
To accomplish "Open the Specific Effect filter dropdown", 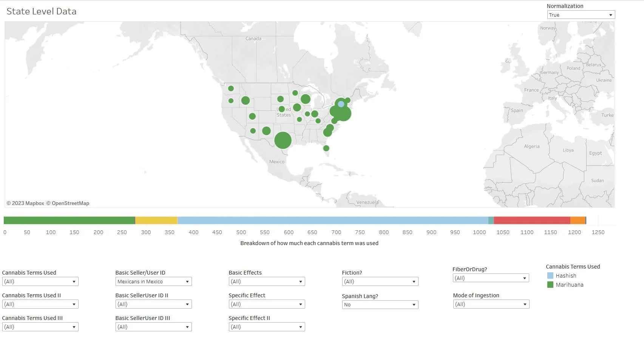I will [267, 304].
